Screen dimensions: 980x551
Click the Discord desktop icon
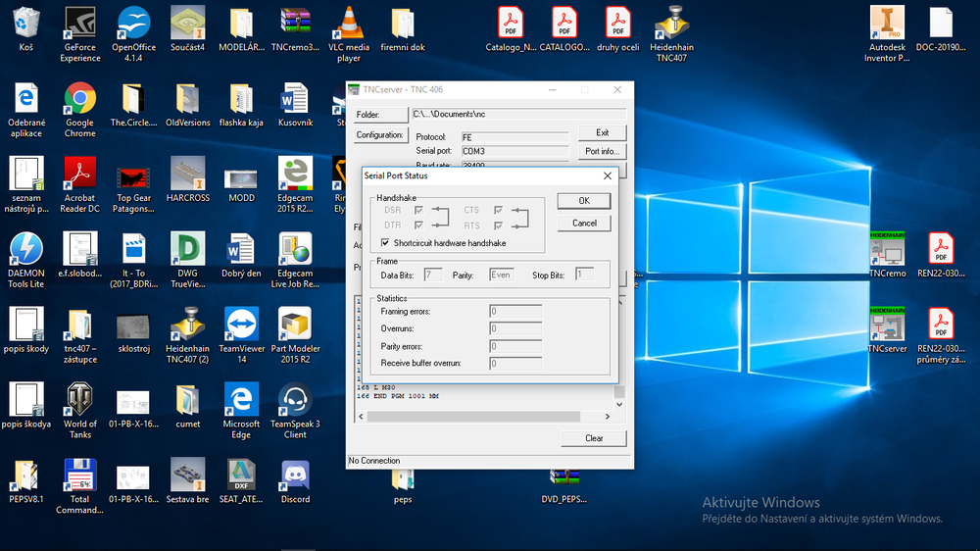[x=295, y=476]
